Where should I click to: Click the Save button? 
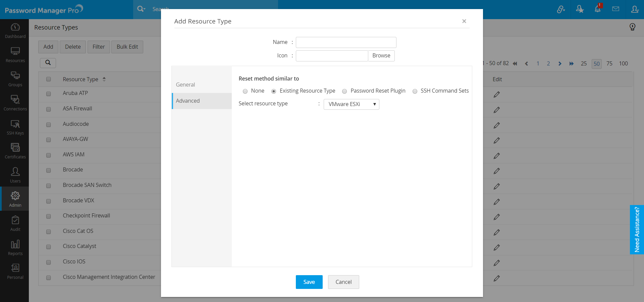[x=309, y=282]
